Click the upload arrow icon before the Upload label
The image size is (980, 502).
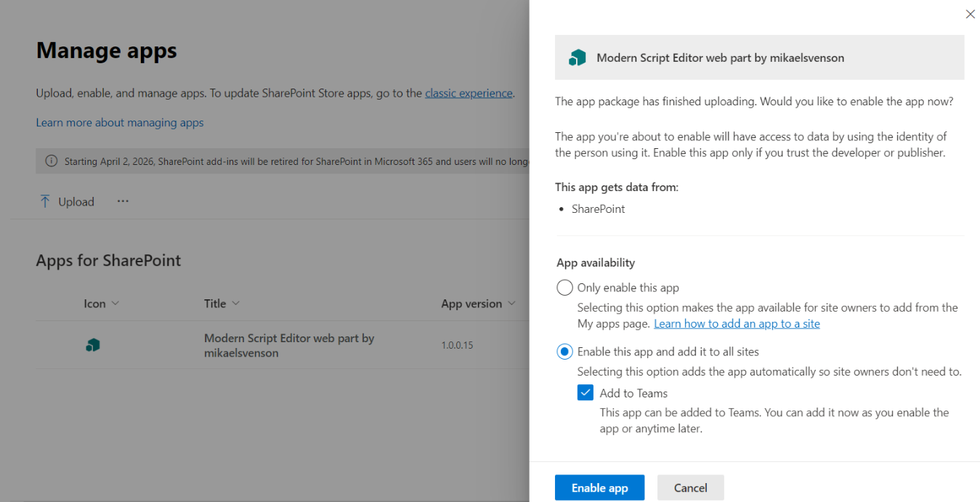tap(44, 201)
